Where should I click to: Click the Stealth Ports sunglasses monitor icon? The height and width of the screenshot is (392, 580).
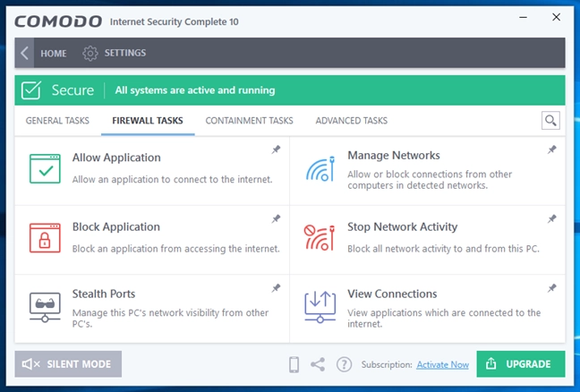[45, 307]
